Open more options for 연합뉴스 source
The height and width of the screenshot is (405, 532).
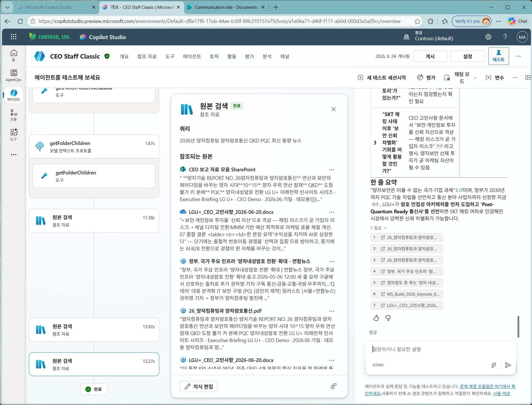(331, 261)
